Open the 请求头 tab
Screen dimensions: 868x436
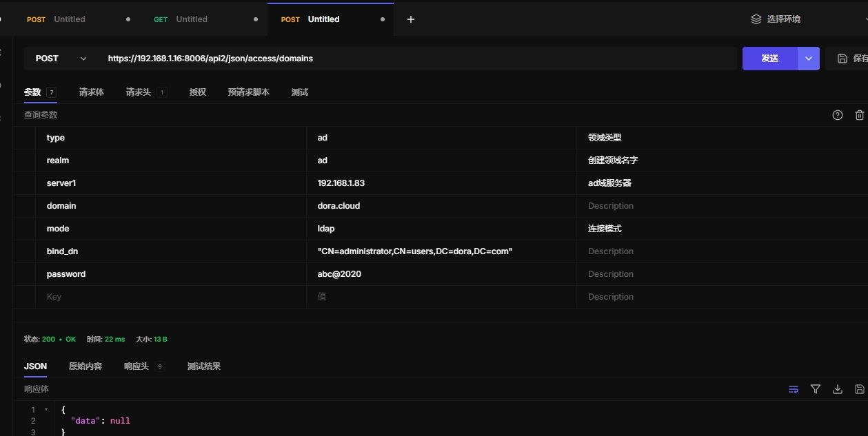139,92
